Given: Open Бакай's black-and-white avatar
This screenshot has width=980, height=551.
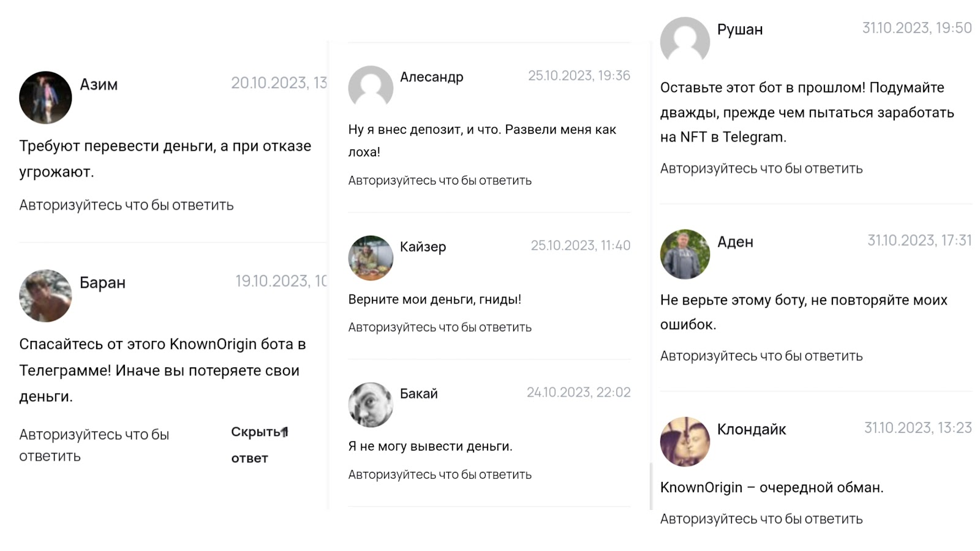Looking at the screenshot, I should (x=371, y=405).
